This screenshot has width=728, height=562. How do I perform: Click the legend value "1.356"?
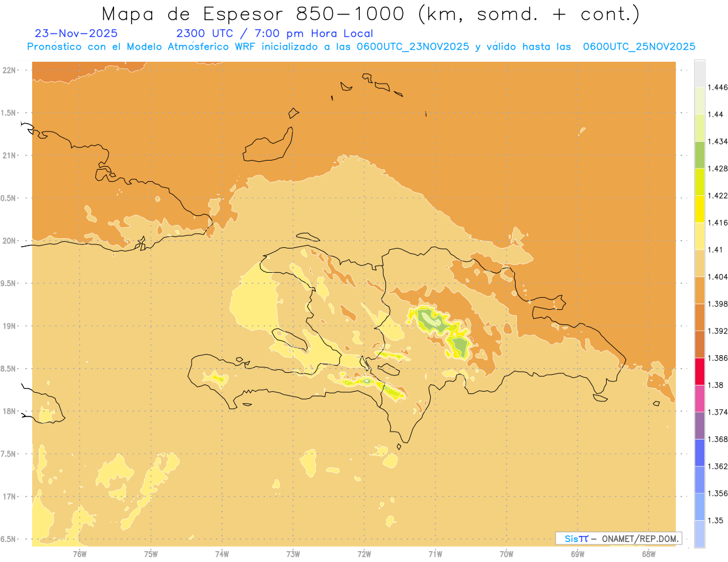pyautogui.click(x=718, y=493)
